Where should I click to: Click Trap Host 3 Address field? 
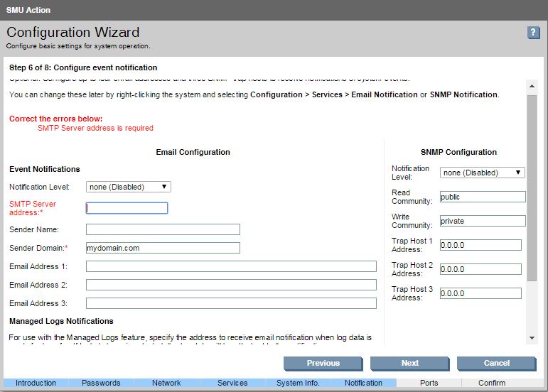pos(480,293)
